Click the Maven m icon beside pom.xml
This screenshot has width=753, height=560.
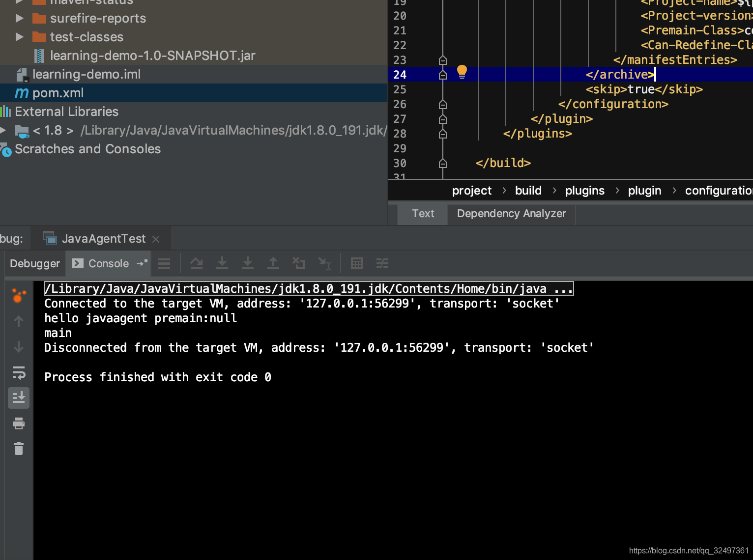22,93
